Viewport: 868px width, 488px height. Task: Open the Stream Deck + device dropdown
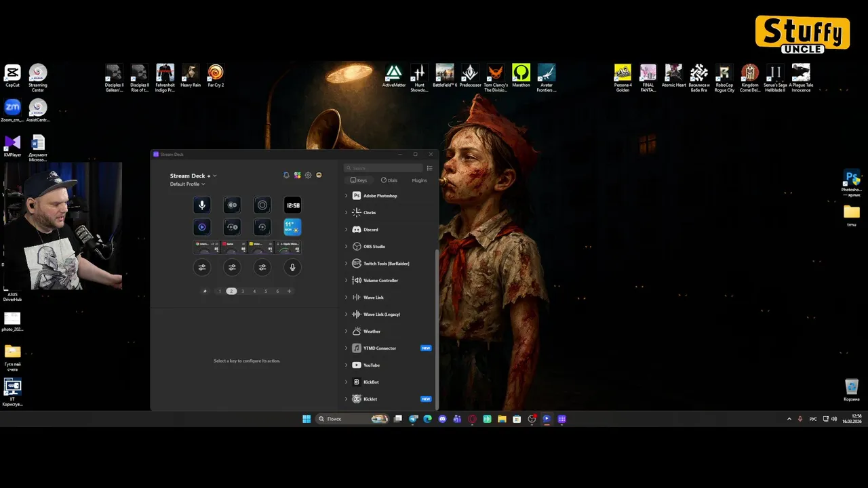[x=193, y=176]
